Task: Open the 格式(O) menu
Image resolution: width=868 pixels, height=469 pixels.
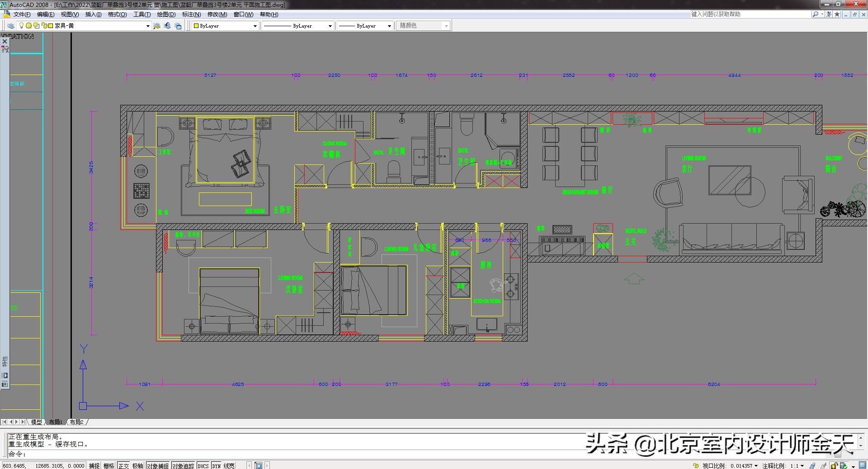Action: click(x=117, y=14)
